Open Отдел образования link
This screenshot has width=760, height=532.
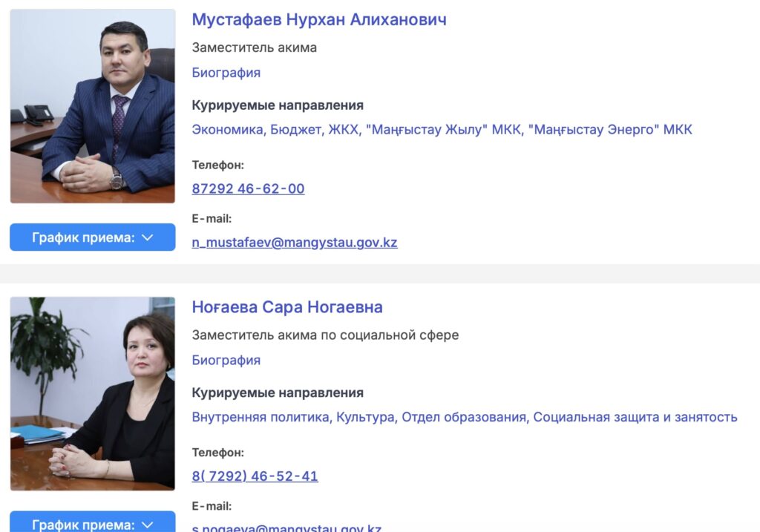click(x=465, y=417)
